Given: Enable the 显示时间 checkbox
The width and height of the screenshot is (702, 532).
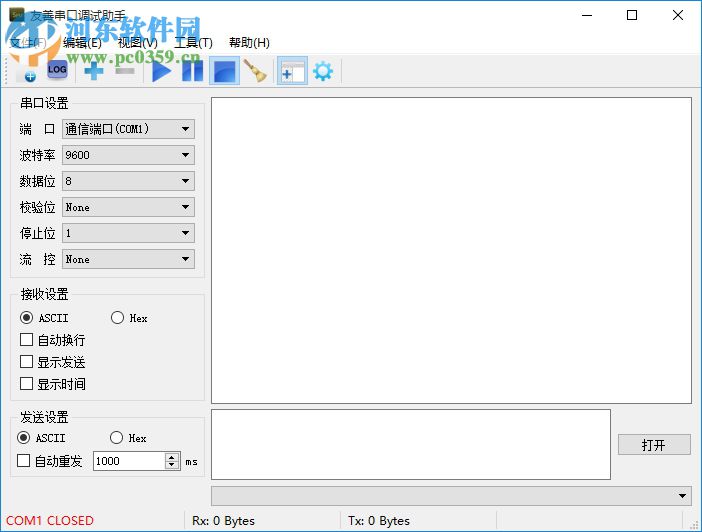Looking at the screenshot, I should (26, 384).
